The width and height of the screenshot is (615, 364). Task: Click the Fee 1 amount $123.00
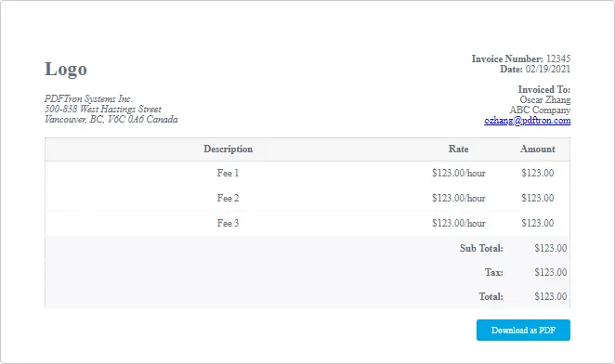pyautogui.click(x=537, y=173)
